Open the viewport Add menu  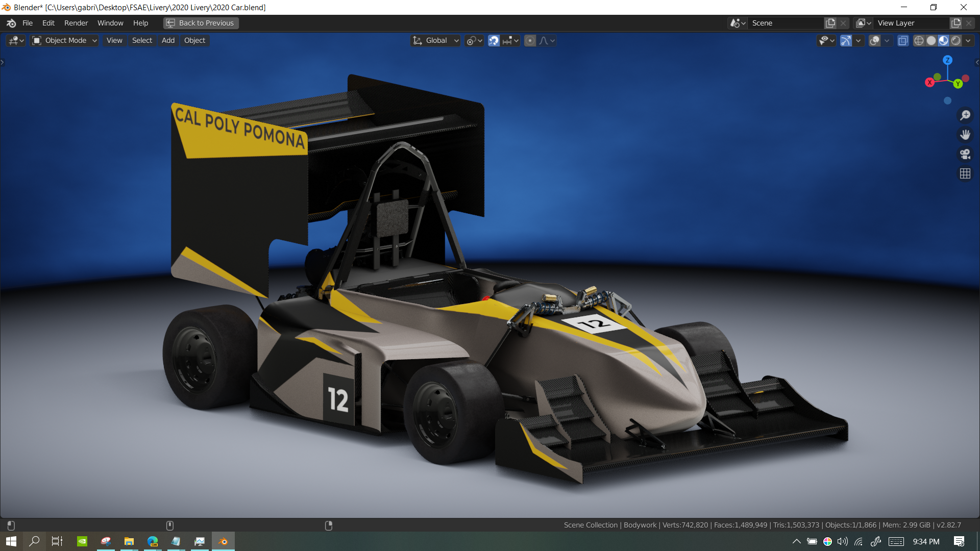(168, 40)
